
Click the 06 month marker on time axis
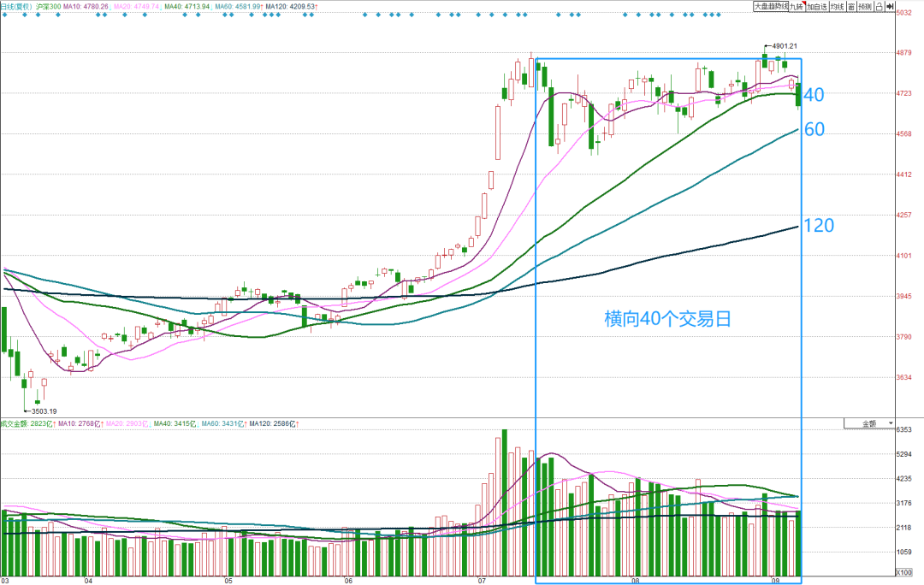(348, 581)
